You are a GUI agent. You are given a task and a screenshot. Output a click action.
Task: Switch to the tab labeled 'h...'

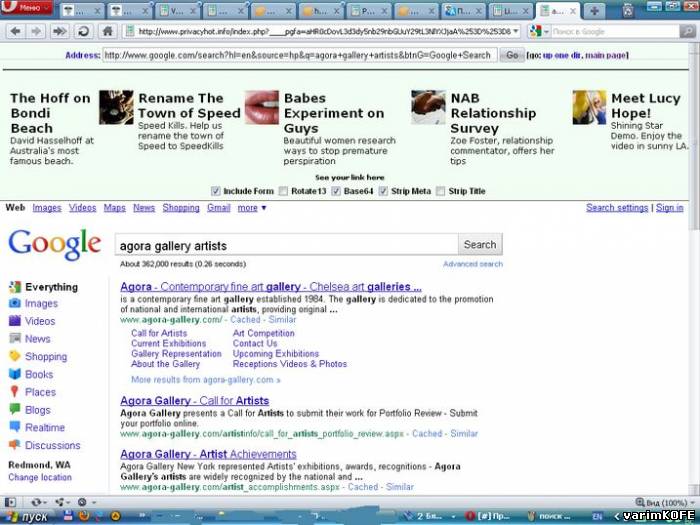(321, 11)
